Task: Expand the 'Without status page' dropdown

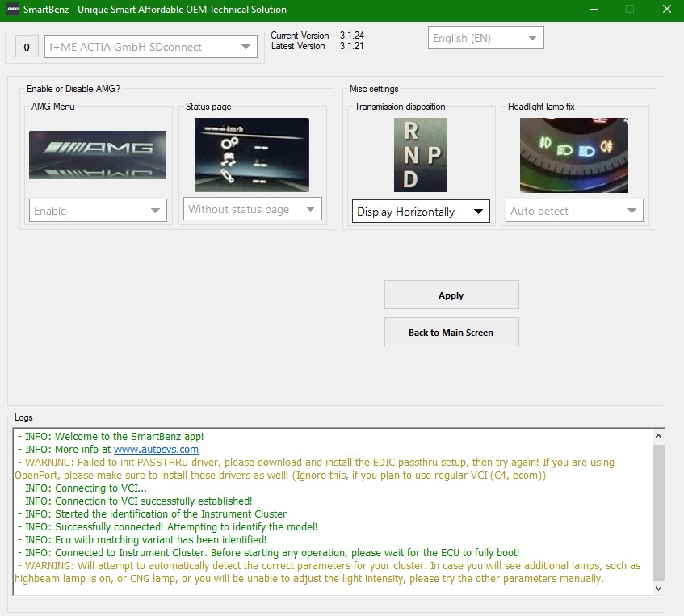Action: pos(253,209)
